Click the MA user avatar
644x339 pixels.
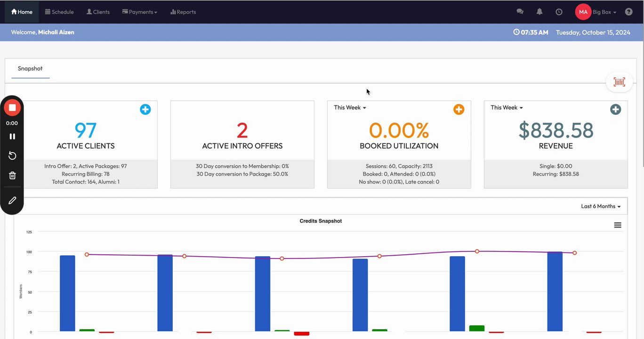point(583,12)
